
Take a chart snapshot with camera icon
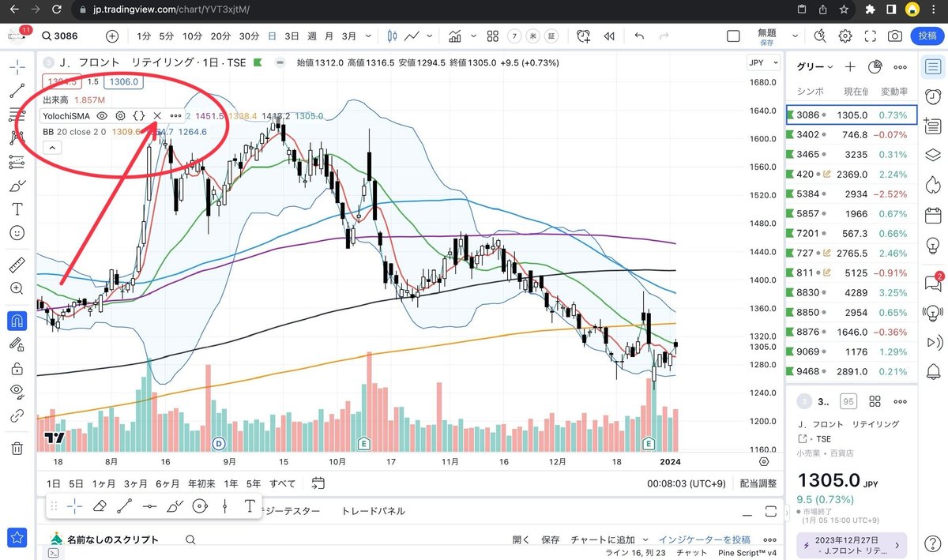(x=895, y=36)
